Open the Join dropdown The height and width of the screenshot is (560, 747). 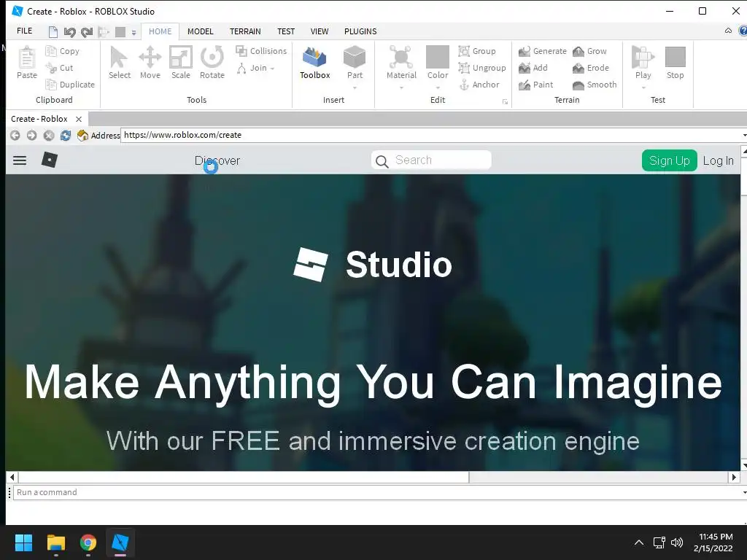click(x=256, y=68)
